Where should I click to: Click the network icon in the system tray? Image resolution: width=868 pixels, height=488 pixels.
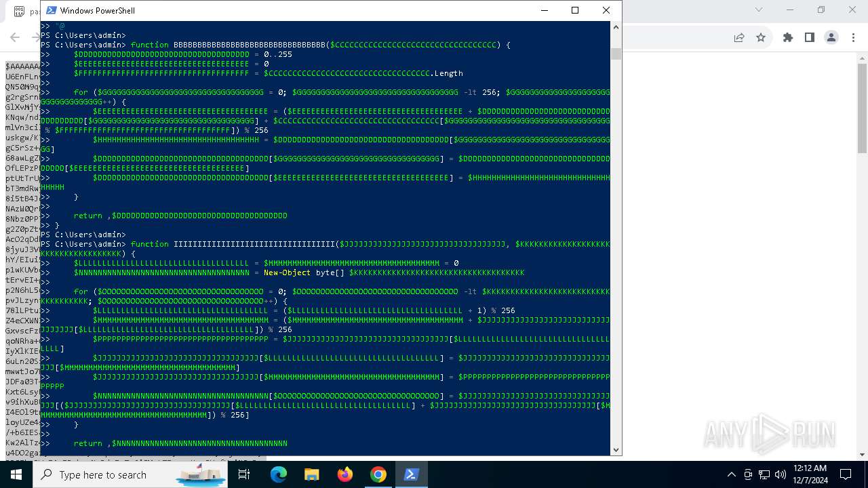[764, 474]
